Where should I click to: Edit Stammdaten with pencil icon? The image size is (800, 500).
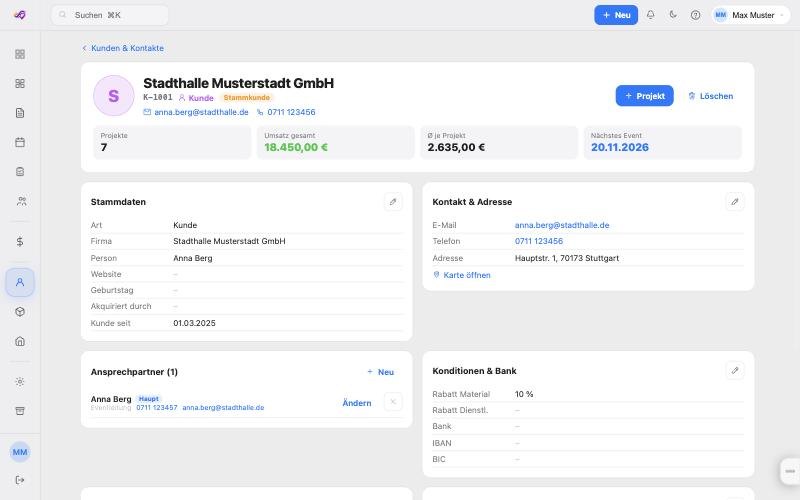(393, 202)
